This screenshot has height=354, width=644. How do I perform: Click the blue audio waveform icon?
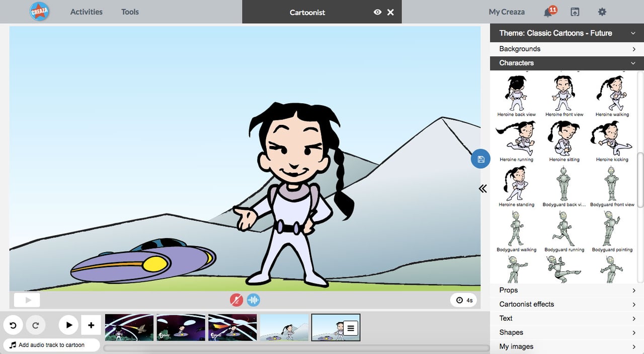(x=254, y=300)
